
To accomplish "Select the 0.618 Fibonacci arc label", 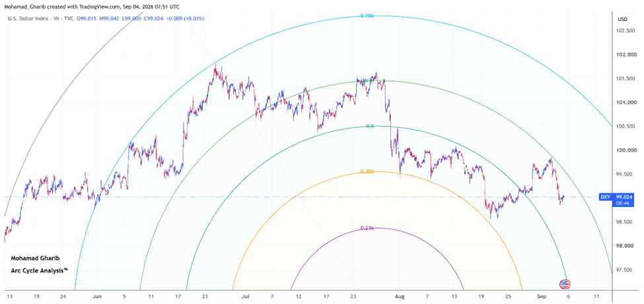I will (x=367, y=81).
